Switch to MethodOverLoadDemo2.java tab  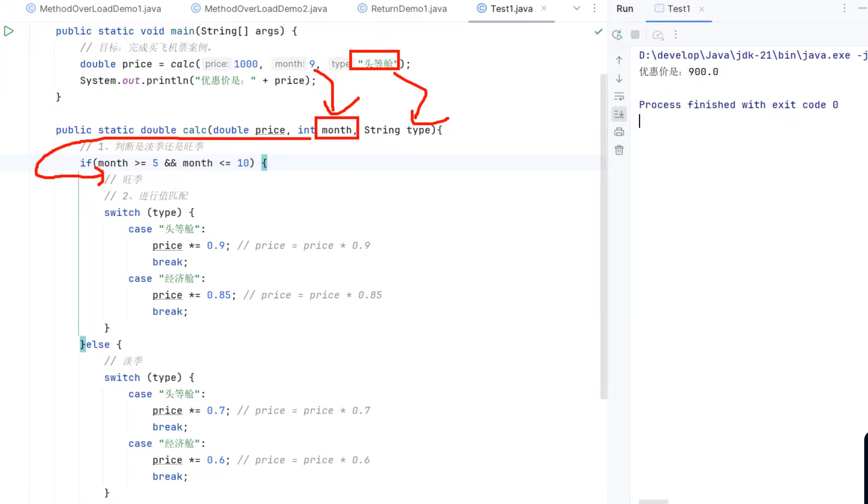[x=259, y=8]
